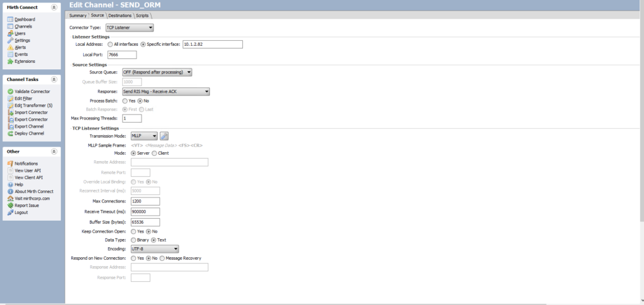This screenshot has width=644, height=305.
Task: Click the Extensions puzzle icon
Action: (10, 61)
